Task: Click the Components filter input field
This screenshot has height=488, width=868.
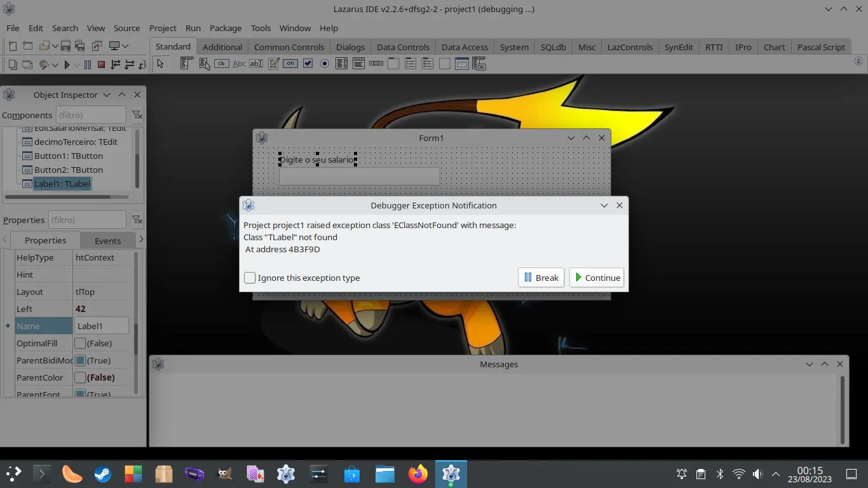Action: pyautogui.click(x=91, y=115)
